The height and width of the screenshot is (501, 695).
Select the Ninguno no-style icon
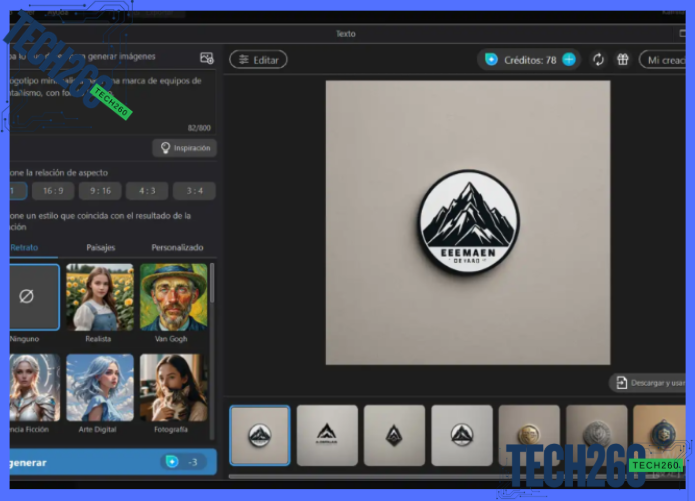tap(28, 297)
